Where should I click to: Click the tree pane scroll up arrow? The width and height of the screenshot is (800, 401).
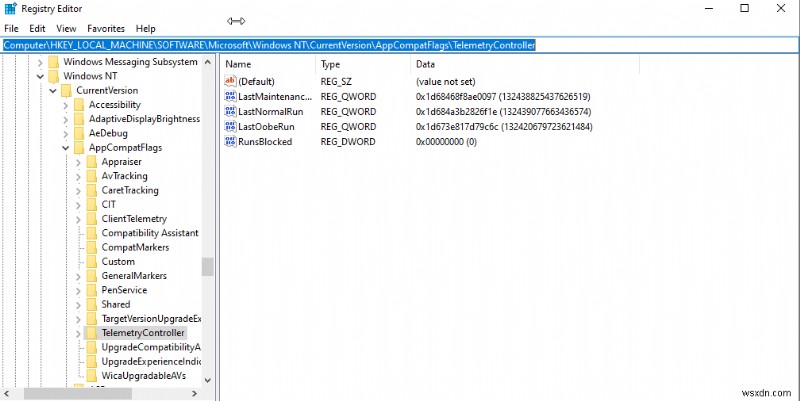tap(208, 62)
